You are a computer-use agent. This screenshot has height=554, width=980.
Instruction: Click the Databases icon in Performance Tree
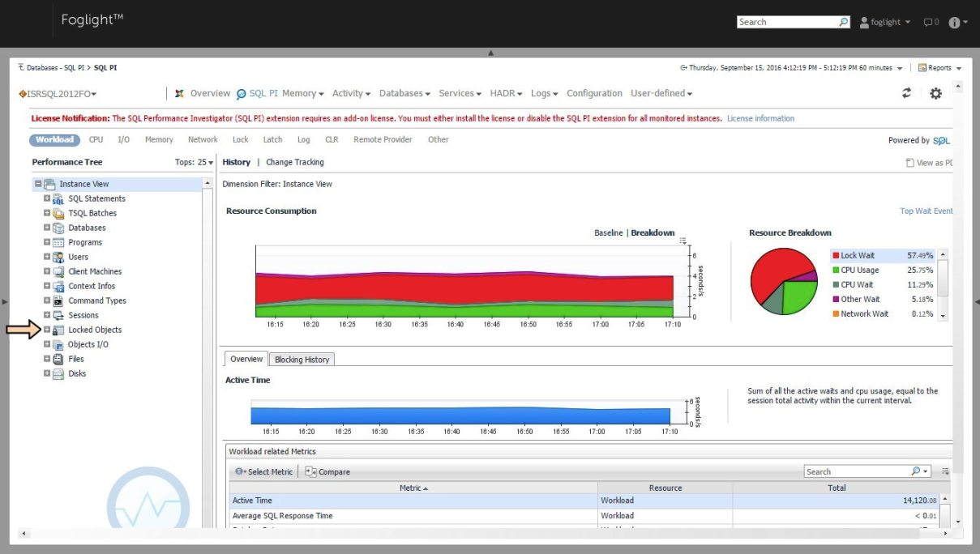tap(58, 228)
